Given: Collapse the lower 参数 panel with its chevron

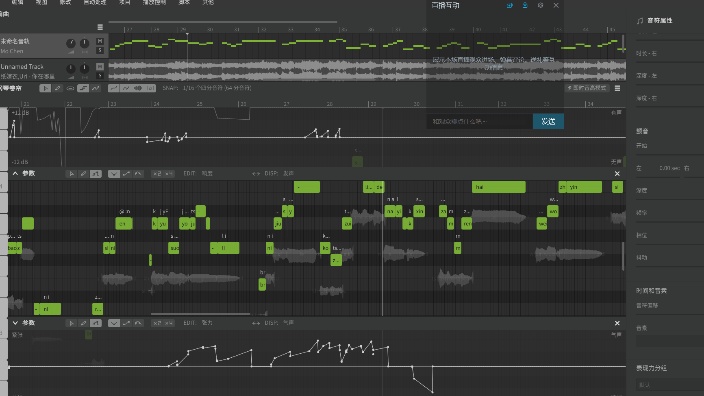Looking at the screenshot, I should coord(15,323).
